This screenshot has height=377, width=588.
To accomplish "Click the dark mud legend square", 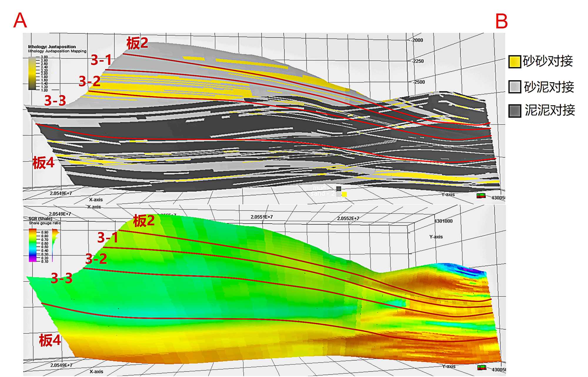I will (339, 188).
